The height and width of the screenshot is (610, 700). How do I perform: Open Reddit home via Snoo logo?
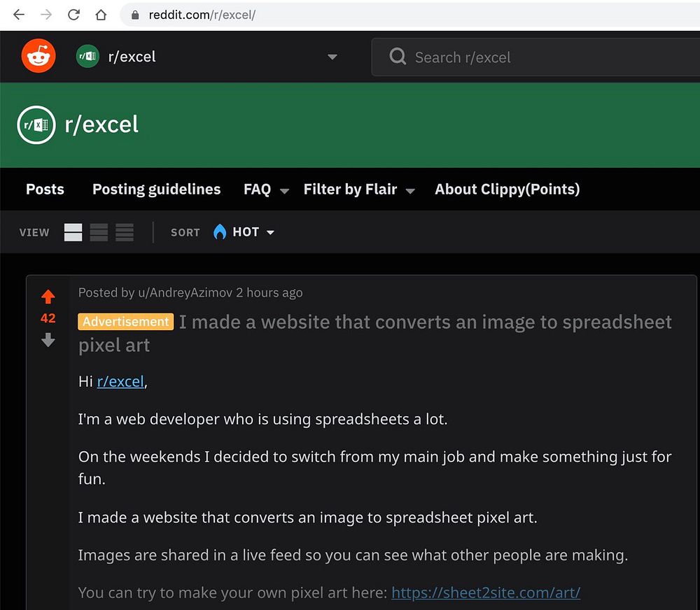(38, 56)
